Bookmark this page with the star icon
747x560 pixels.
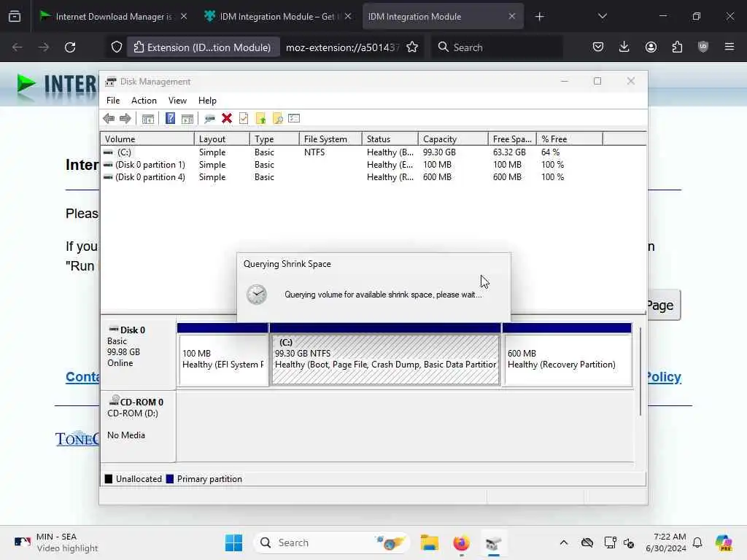tap(412, 47)
